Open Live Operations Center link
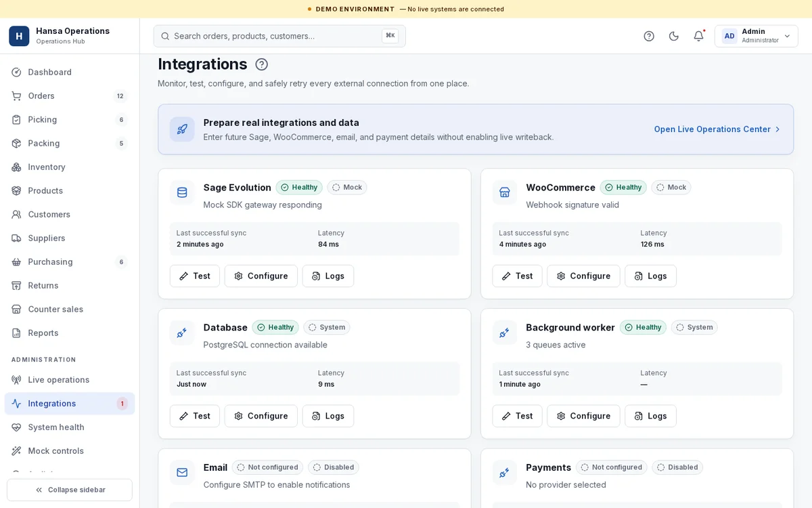 [717, 129]
